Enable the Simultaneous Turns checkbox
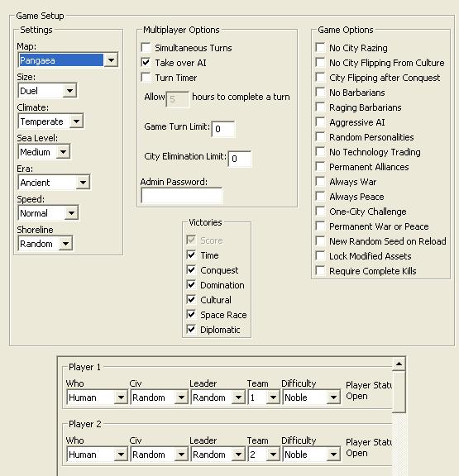Viewport: 459px width, 476px height. 146,48
